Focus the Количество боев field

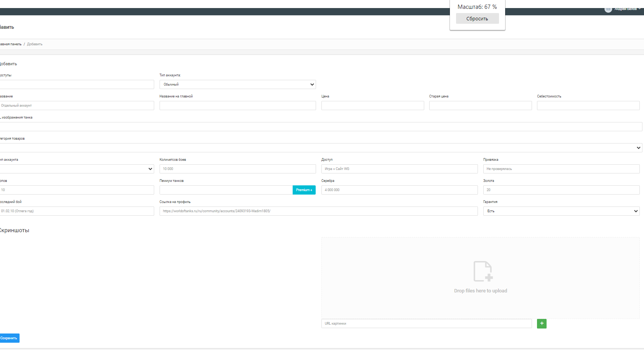pyautogui.click(x=237, y=169)
